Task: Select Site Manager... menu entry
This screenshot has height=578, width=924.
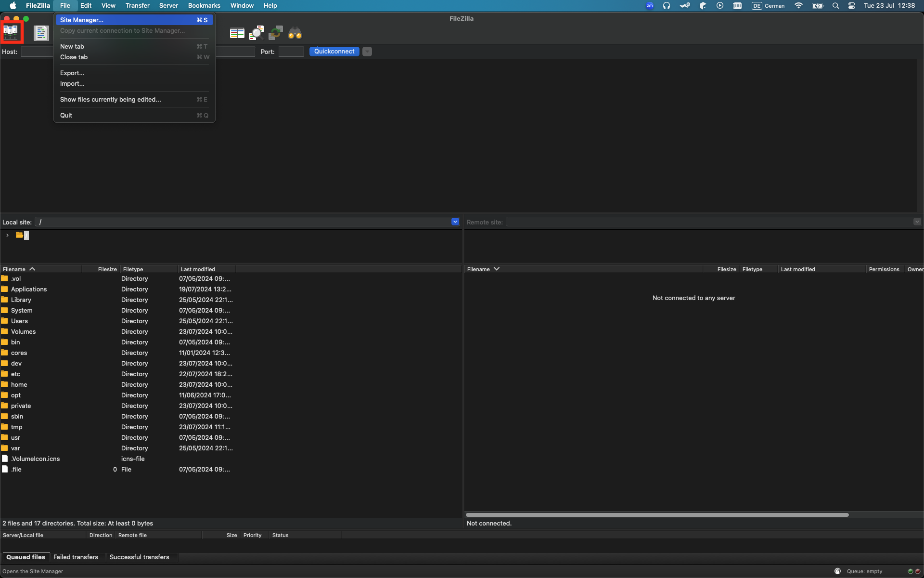Action: 134,20
